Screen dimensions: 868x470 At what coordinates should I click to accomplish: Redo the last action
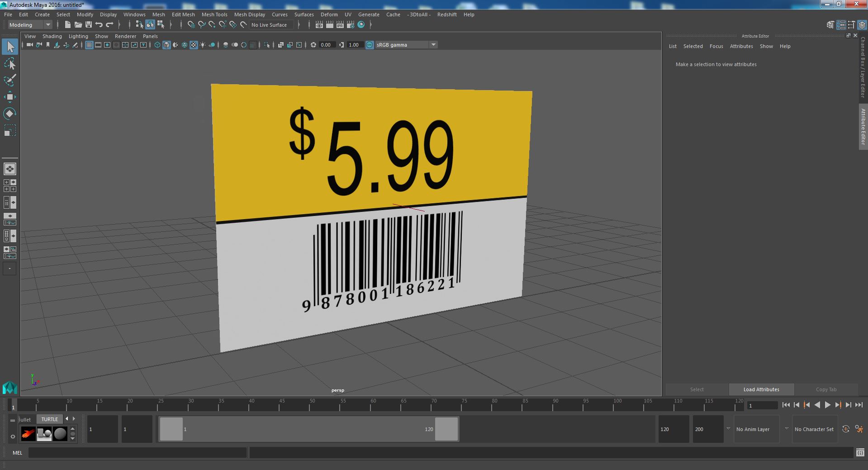tap(109, 25)
